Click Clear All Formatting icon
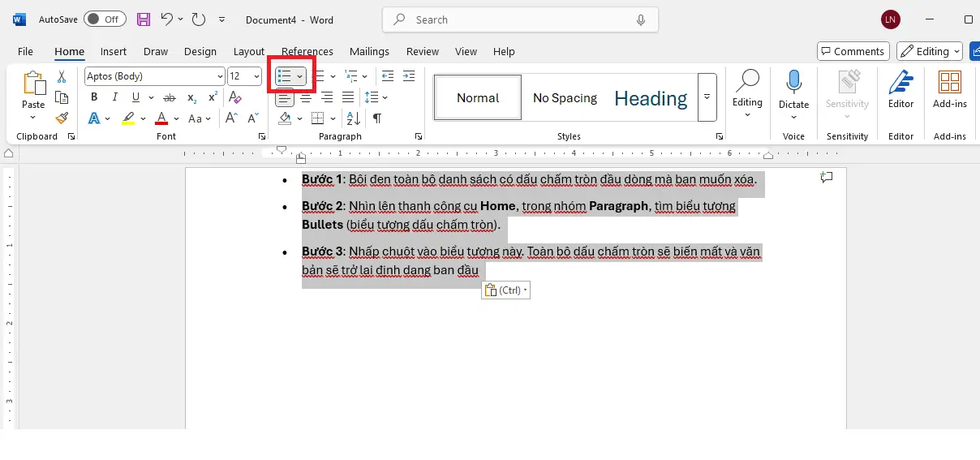The width and height of the screenshot is (980, 460). (235, 97)
